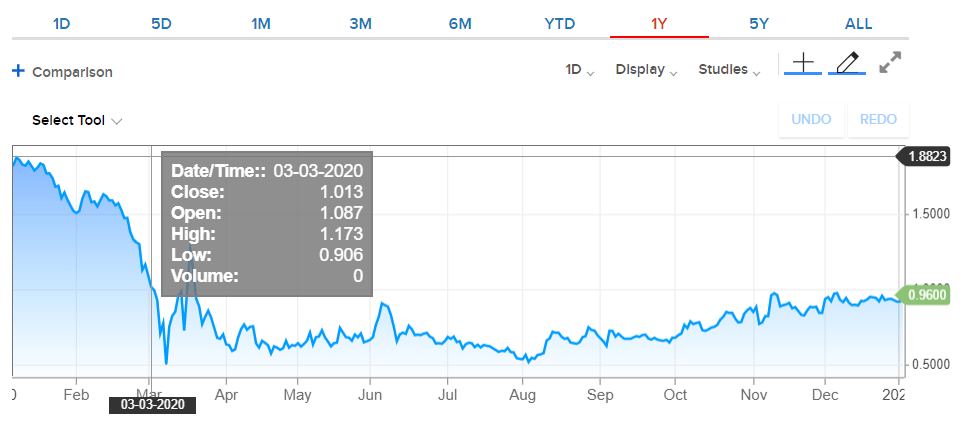Switch to the 6M range tab
Image resolution: width=966 pixels, height=430 pixels.
tap(460, 24)
